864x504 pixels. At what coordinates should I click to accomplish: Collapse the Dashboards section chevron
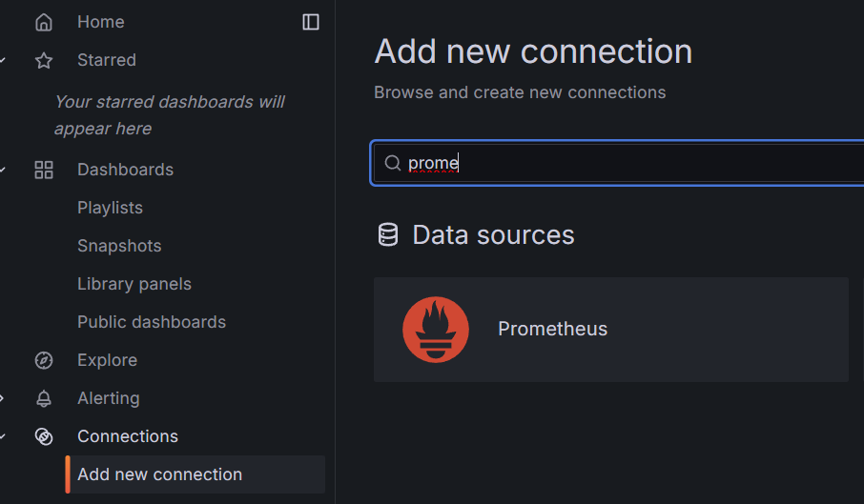coord(2,170)
